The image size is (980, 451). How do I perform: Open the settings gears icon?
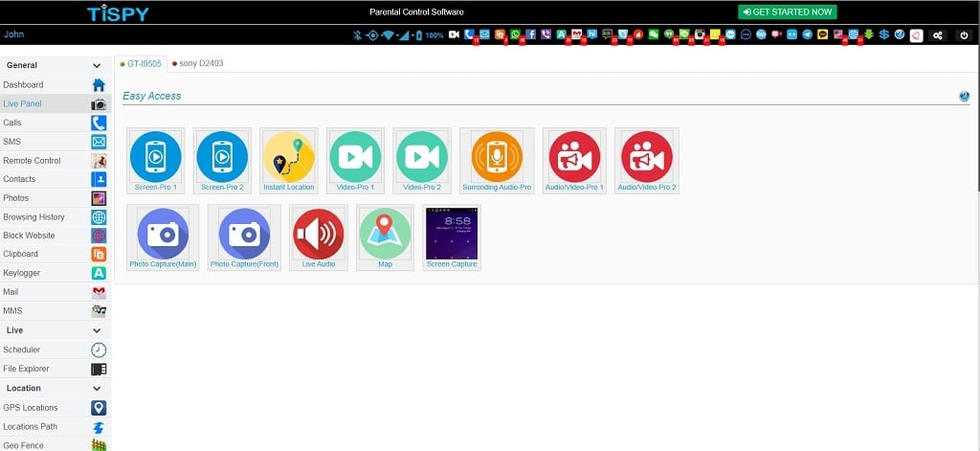938,35
